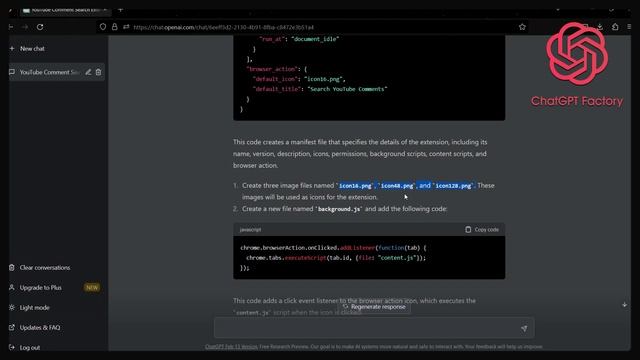The height and width of the screenshot is (360, 640).
Task: Click the NEW badge next to Upgrade to Plus
Action: 92,288
